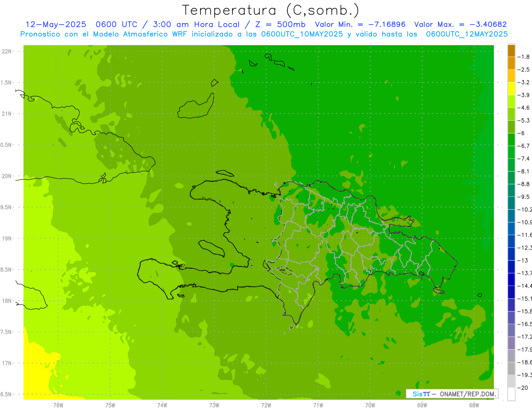Click the '20N' latitude label
The image size is (532, 411).
(7, 176)
